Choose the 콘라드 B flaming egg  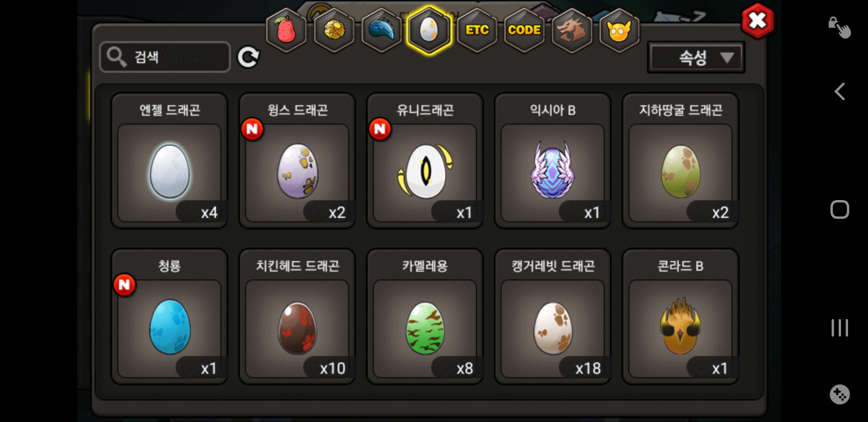(x=680, y=316)
